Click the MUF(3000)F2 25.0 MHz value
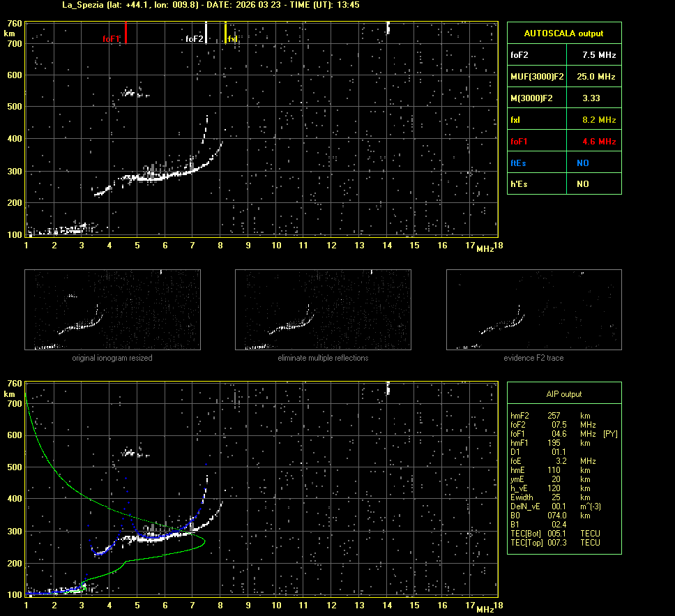The width and height of the screenshot is (675, 616). [x=598, y=76]
